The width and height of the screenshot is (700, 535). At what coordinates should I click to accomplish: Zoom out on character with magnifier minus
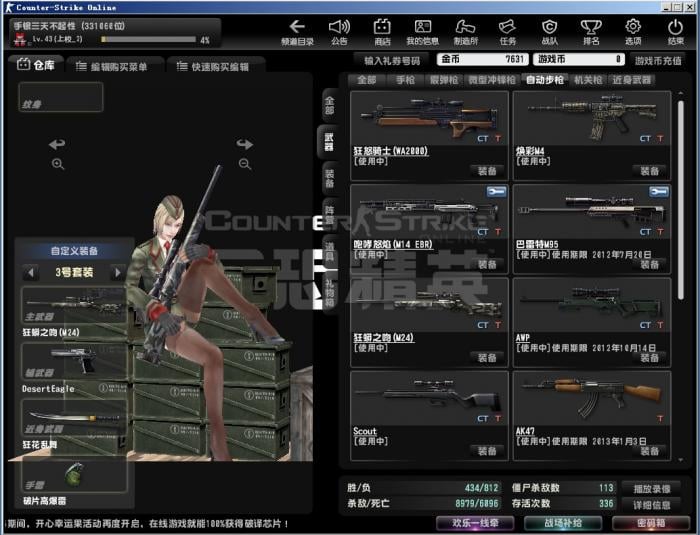(x=245, y=164)
